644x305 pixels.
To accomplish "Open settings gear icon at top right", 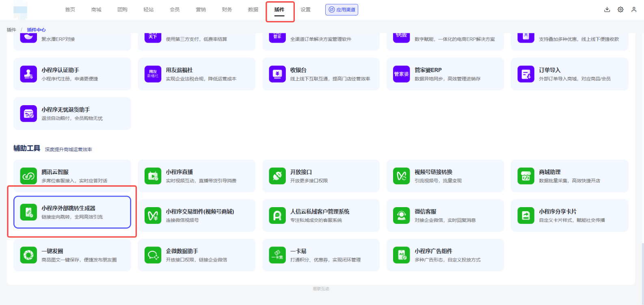I will click(x=620, y=9).
